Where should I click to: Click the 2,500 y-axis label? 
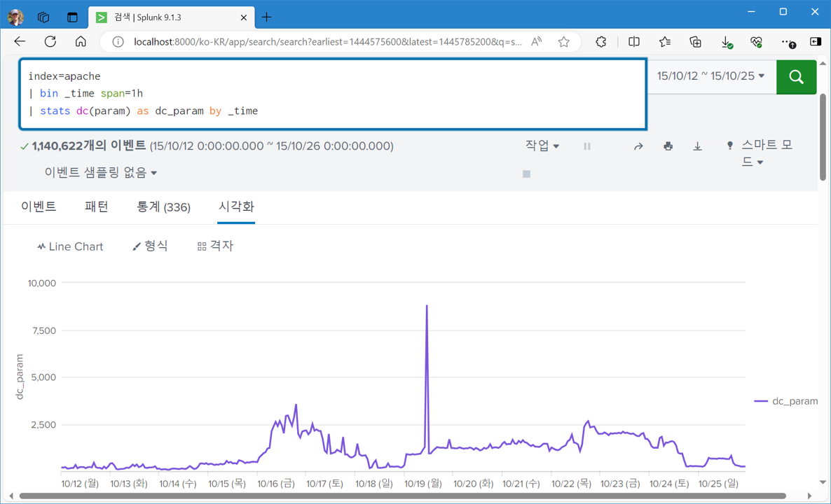(x=45, y=425)
